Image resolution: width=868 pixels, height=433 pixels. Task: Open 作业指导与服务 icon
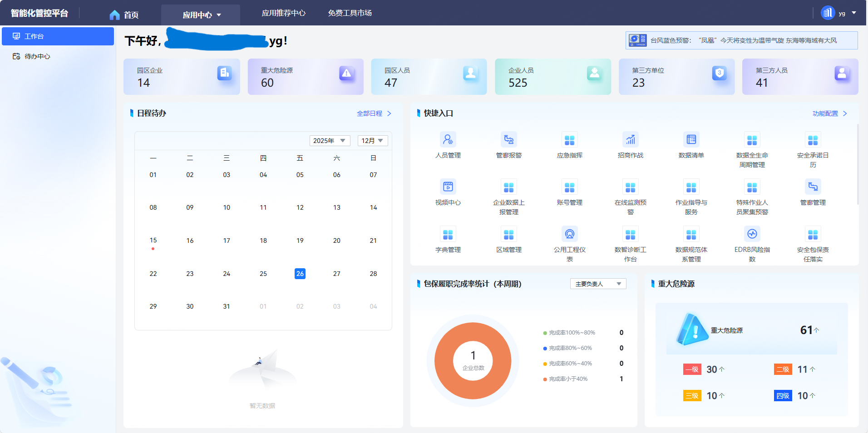coord(691,187)
